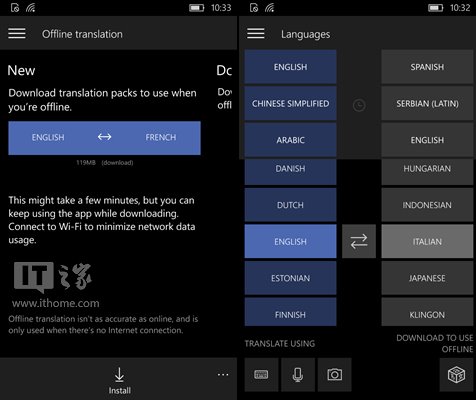Translate using microphone voice input
The height and width of the screenshot is (400, 476).
298,374
